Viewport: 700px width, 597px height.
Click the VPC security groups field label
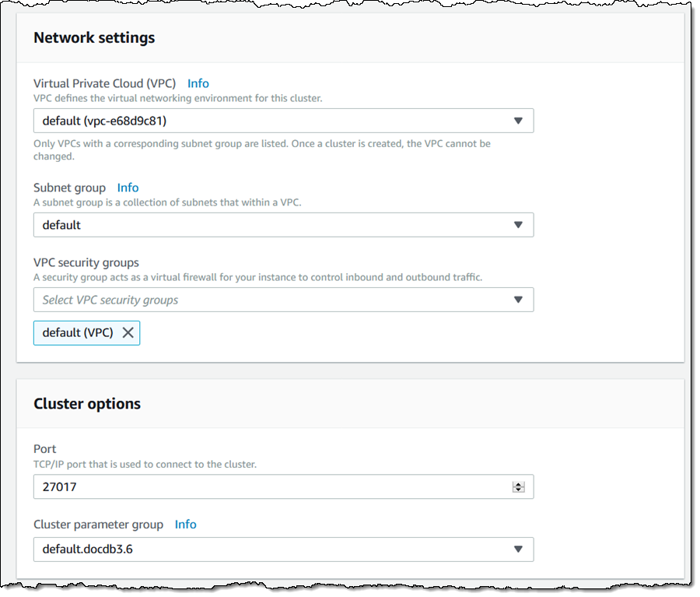pos(86,263)
